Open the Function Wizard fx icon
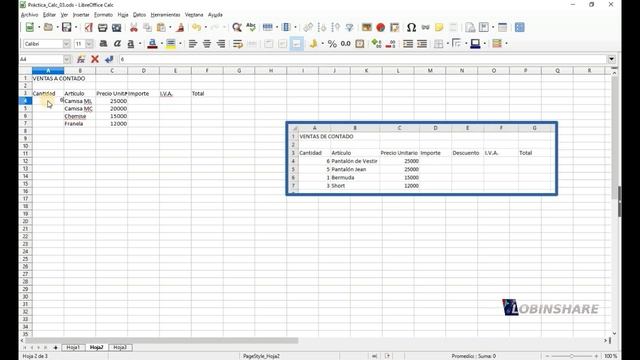Image resolution: width=640 pixels, height=360 pixels. (81, 59)
